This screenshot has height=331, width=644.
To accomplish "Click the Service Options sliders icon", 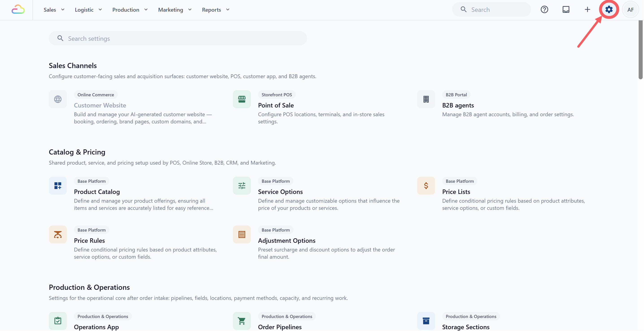I will coord(242,186).
